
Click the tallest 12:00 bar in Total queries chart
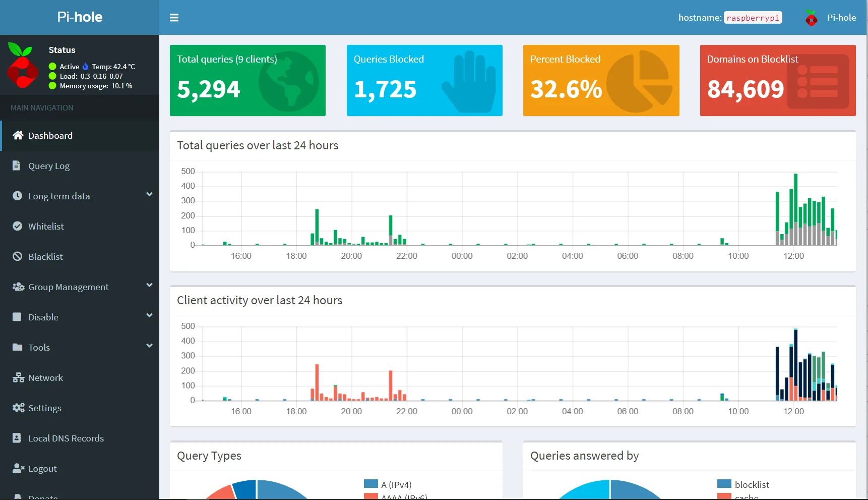click(795, 209)
